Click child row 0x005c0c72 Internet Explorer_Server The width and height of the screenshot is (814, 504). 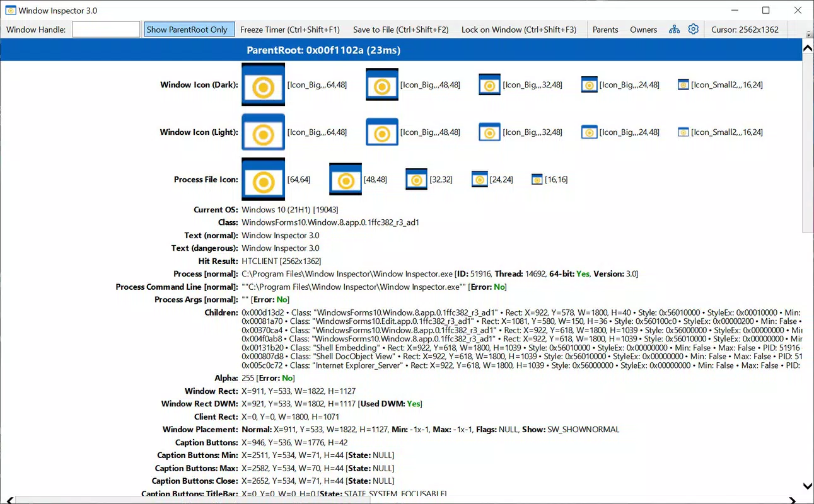pos(521,365)
